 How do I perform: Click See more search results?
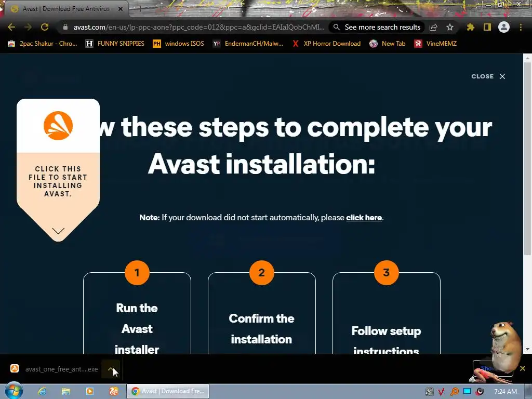[377, 27]
